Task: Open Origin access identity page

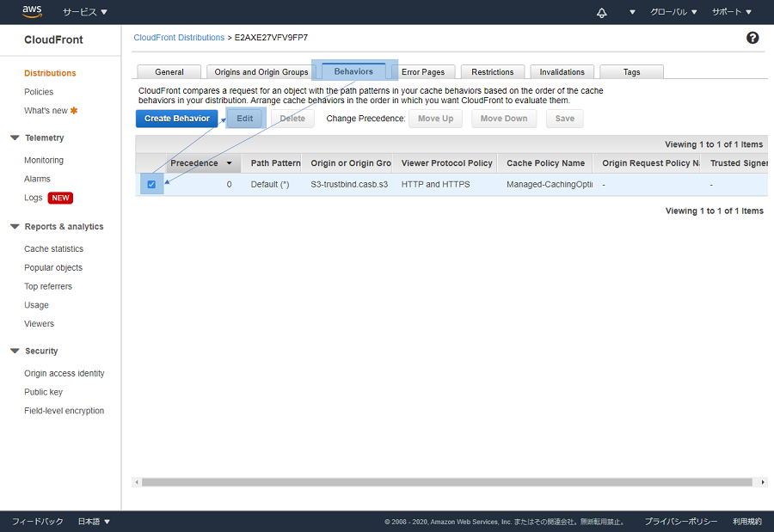Action: 64,374
